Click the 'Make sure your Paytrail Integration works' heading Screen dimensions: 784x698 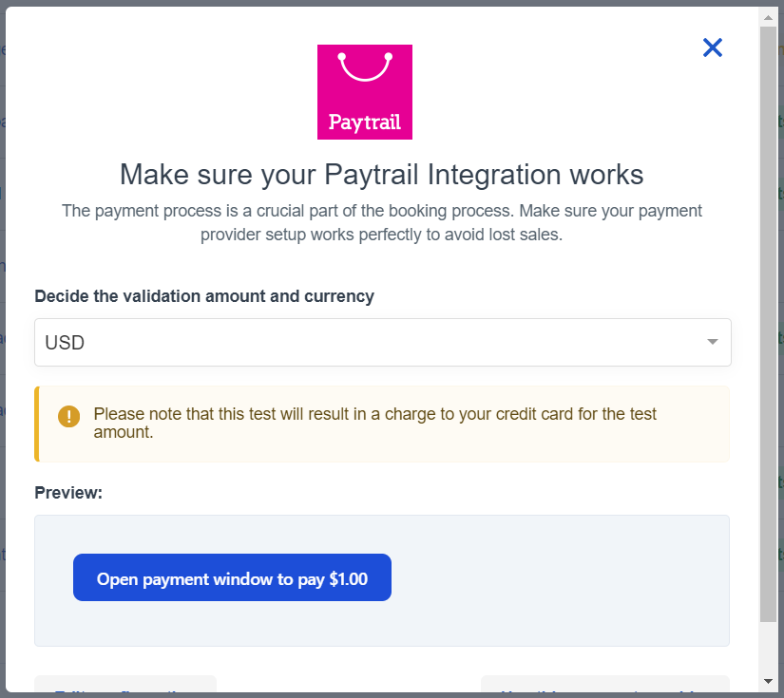(381, 175)
